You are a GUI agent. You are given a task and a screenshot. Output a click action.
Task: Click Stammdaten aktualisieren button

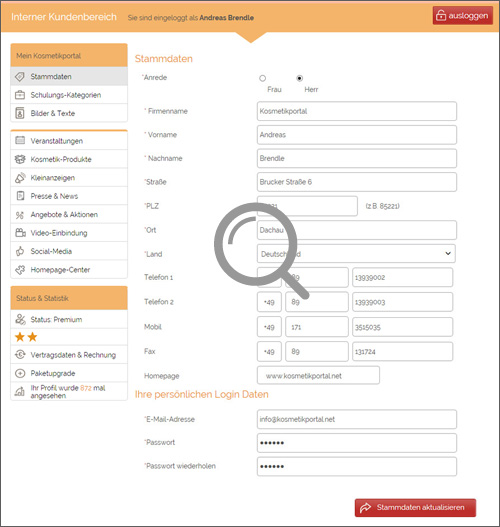pyautogui.click(x=415, y=508)
